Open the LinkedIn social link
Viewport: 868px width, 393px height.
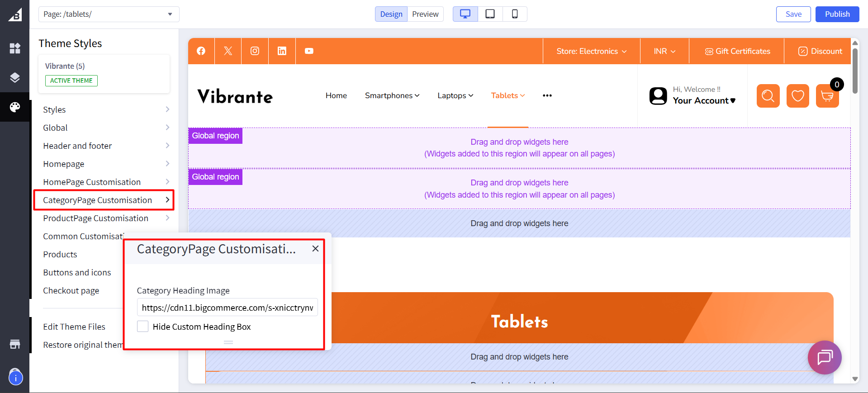[282, 51]
